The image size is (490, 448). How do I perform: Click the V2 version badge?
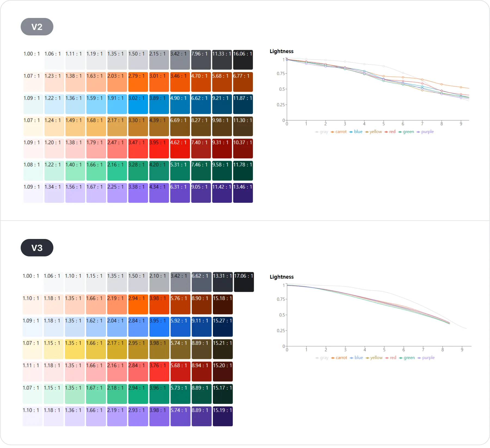tap(37, 27)
